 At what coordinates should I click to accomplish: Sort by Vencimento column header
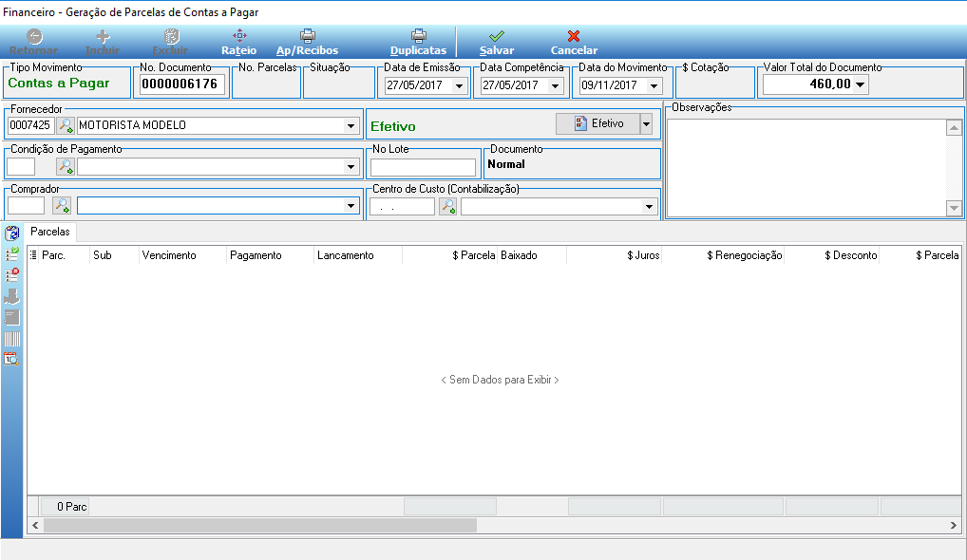pyautogui.click(x=182, y=255)
